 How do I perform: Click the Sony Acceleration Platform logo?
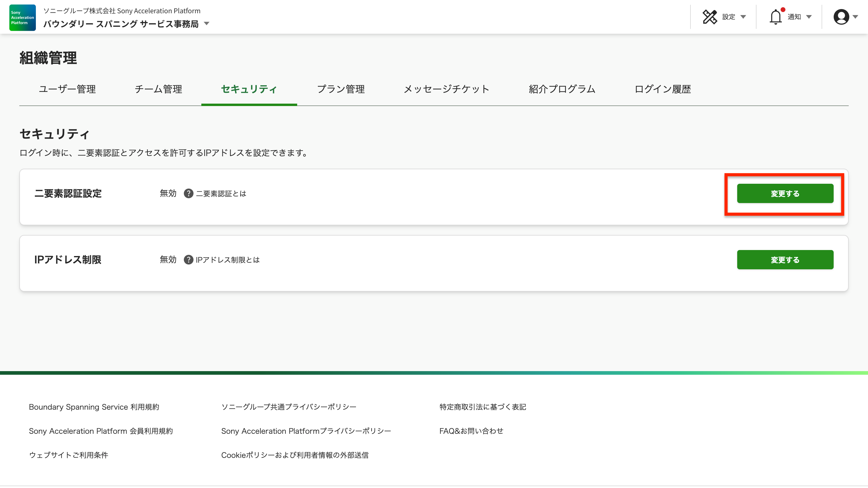[22, 17]
